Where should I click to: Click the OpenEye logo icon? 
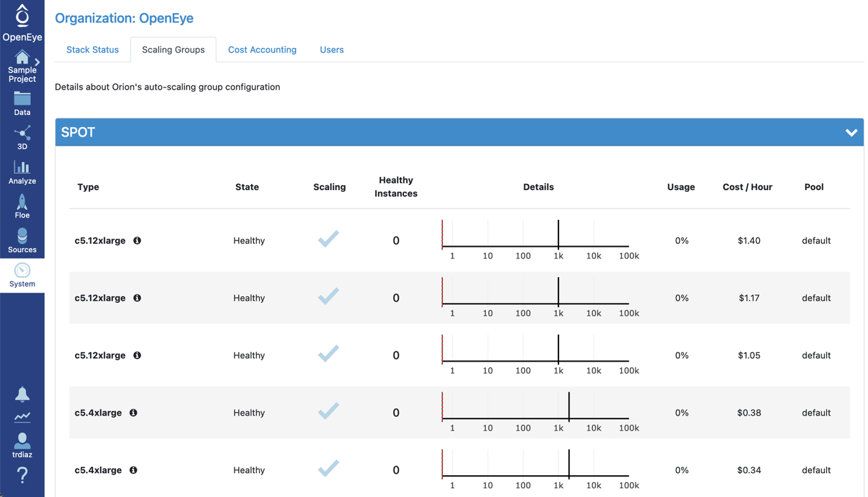click(x=22, y=15)
